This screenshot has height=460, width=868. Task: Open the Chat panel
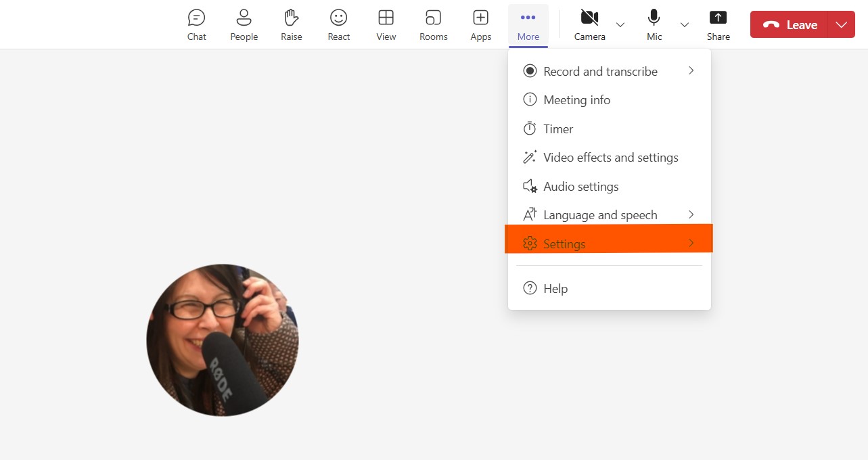pos(196,25)
